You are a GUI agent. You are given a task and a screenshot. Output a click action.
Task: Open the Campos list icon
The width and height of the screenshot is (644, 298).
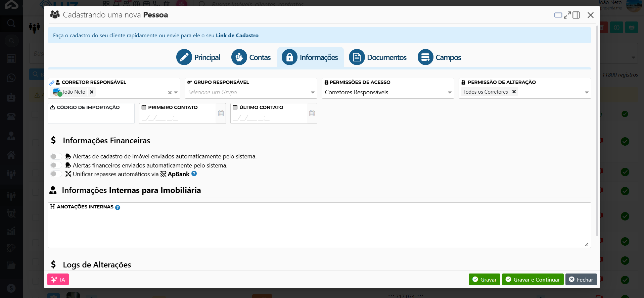tap(425, 57)
